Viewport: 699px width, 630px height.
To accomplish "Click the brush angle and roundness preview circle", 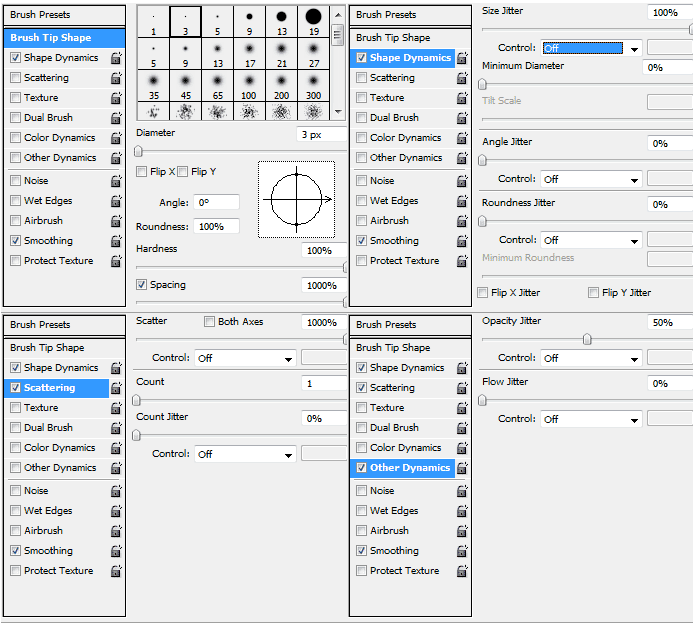I will (x=296, y=199).
